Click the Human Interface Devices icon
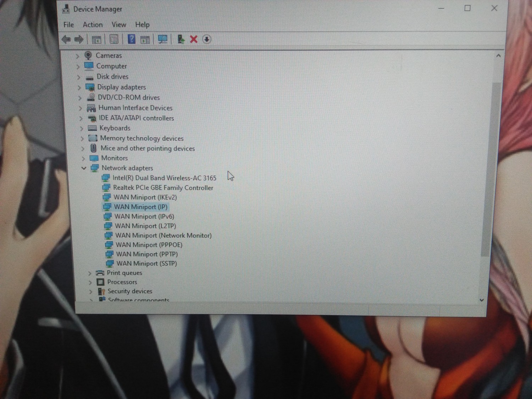Image resolution: width=532 pixels, height=399 pixels. point(91,108)
